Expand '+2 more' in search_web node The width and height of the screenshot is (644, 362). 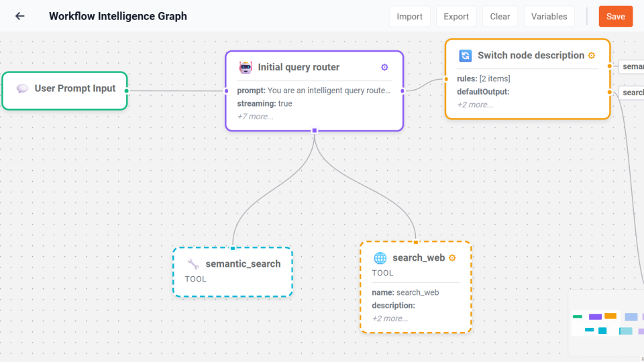click(x=390, y=318)
